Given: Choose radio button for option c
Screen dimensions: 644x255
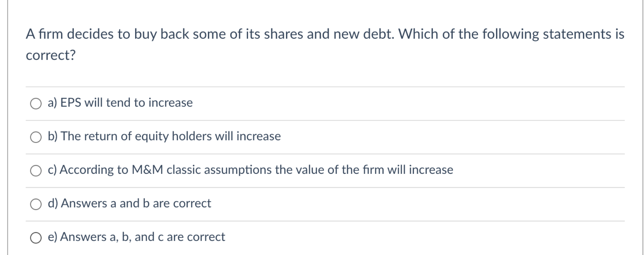Looking at the screenshot, I should (x=36, y=171).
